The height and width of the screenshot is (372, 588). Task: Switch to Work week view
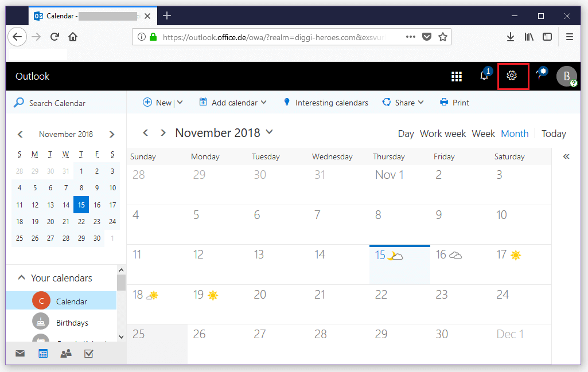coord(443,134)
